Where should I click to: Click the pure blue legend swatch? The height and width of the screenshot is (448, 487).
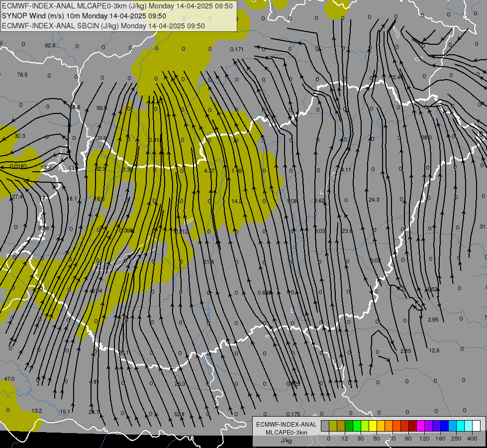(444, 426)
